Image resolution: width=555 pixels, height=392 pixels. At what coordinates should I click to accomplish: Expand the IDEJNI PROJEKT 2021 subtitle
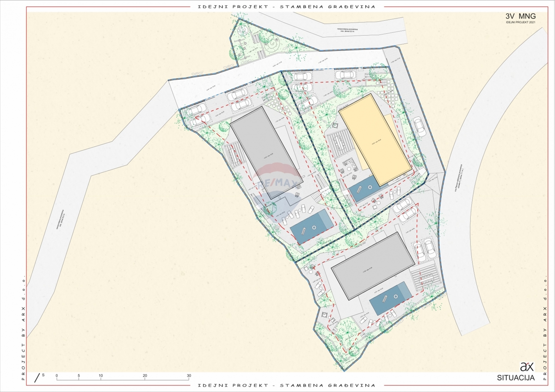521,22
